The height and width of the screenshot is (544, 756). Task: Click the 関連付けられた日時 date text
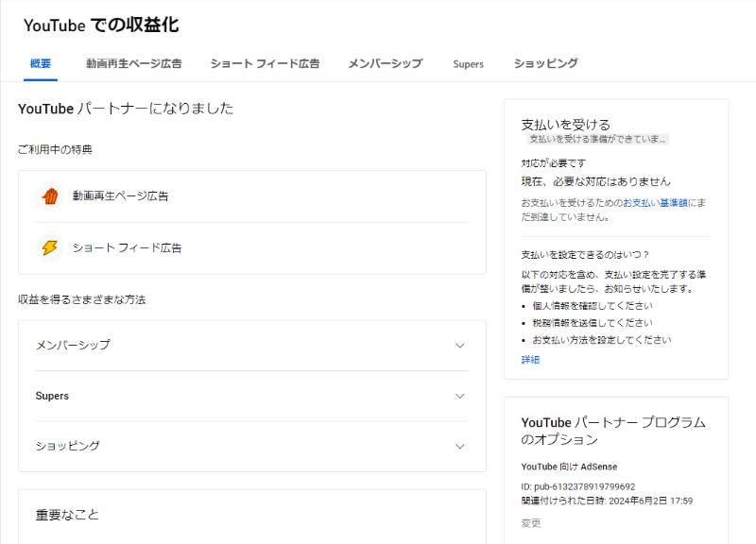[607, 501]
